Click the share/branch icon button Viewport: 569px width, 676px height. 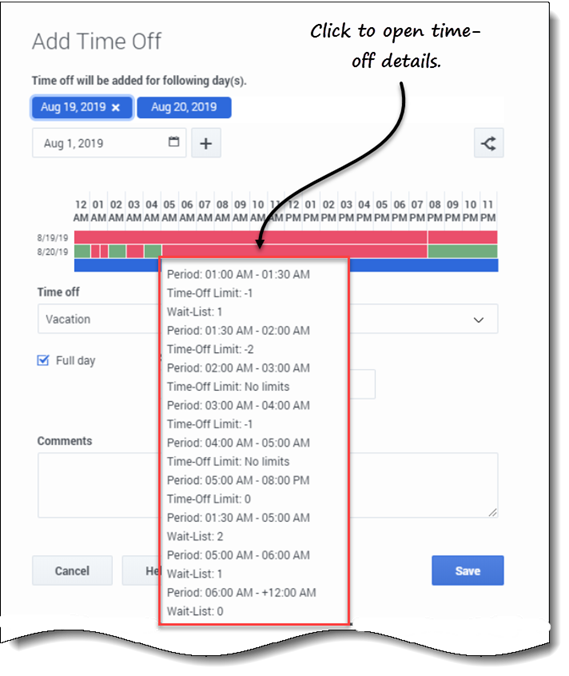489,143
